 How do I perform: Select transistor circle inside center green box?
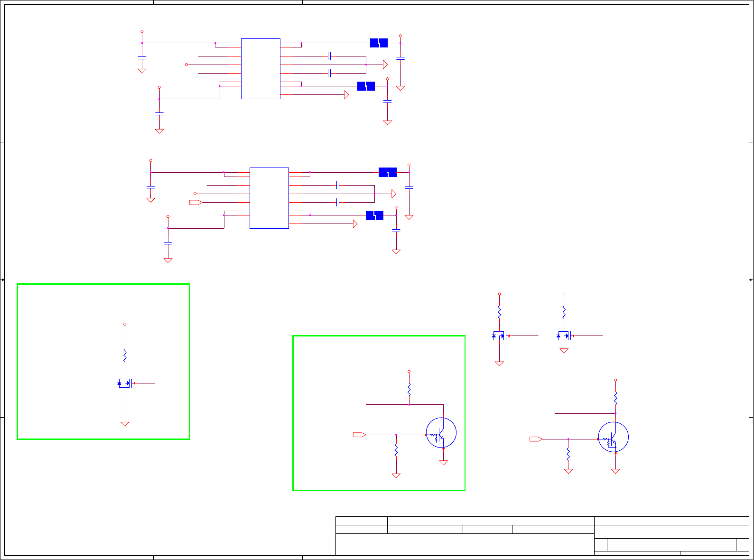441,433
